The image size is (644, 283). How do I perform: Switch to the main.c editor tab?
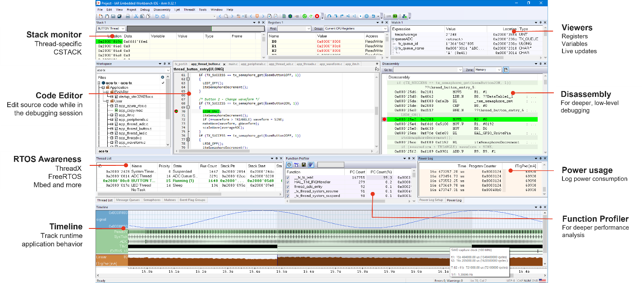click(x=233, y=64)
